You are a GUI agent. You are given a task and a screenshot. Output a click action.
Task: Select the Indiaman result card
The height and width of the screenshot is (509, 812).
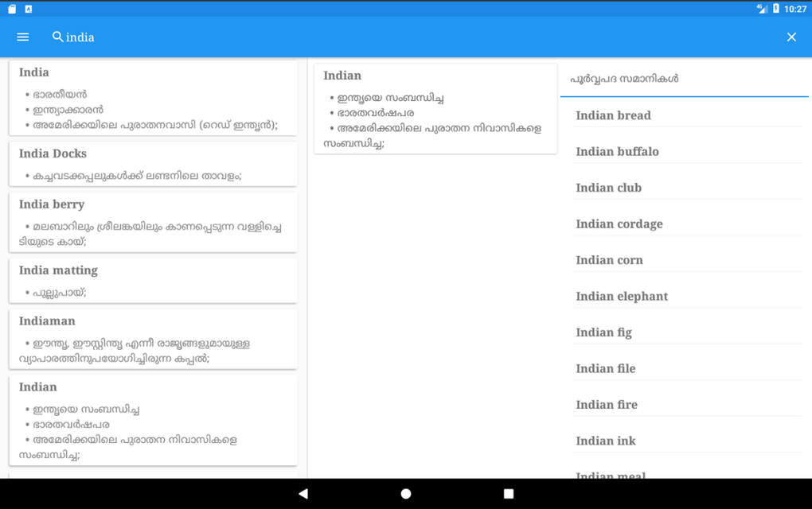154,340
